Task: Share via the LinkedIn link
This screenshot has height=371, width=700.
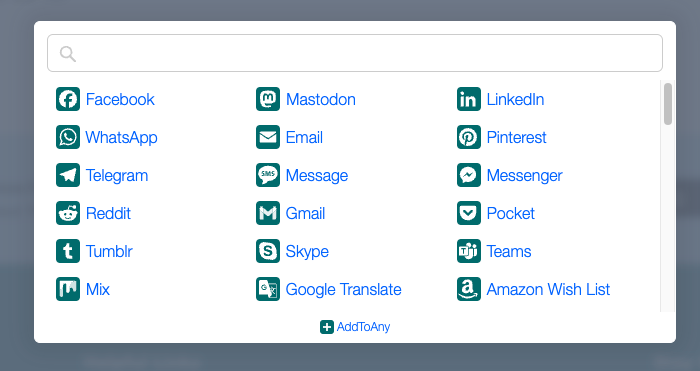Action: tap(515, 99)
